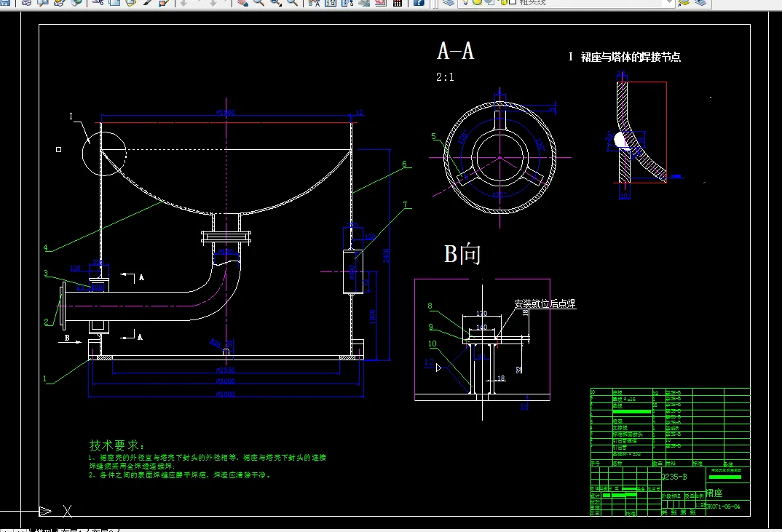Click the "B向" view title
The height and width of the screenshot is (532, 782).
[462, 254]
